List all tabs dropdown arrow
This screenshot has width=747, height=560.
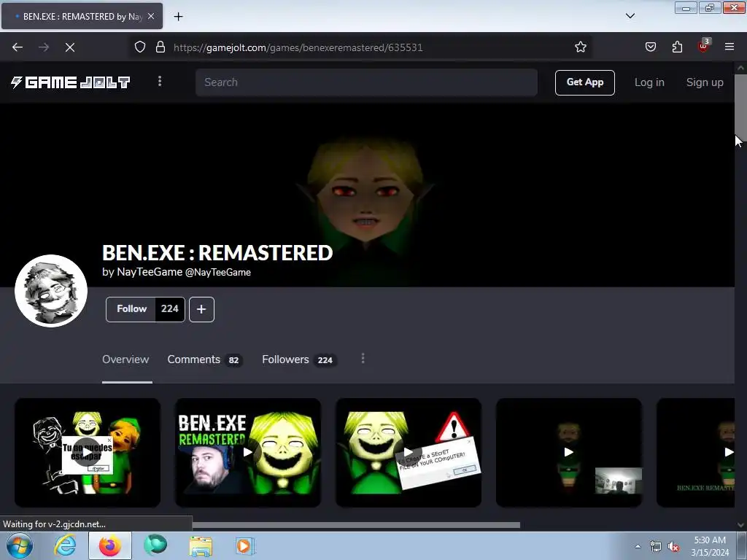coord(630,16)
